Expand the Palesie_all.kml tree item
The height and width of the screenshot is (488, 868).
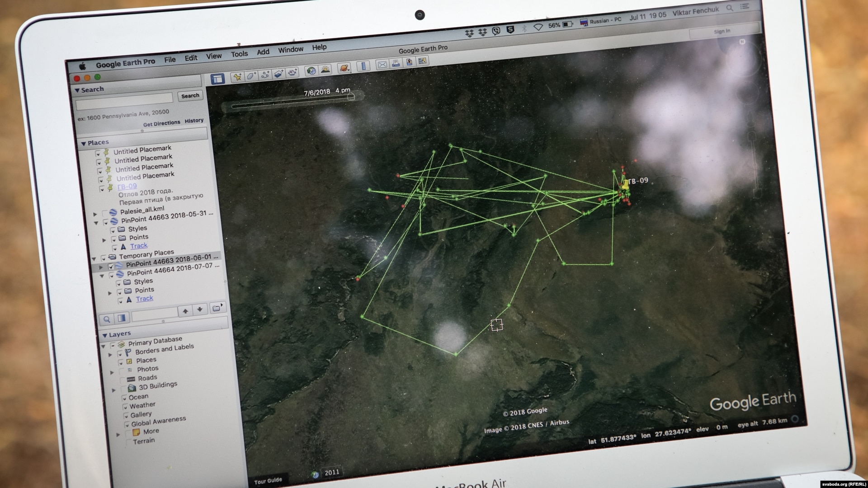point(95,214)
